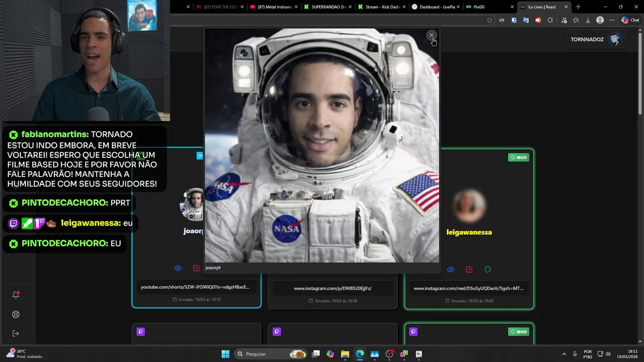Open the youtube.com/shorts link on joaorpt card
Viewport: 644px width, 362px height.
pyautogui.click(x=195, y=287)
